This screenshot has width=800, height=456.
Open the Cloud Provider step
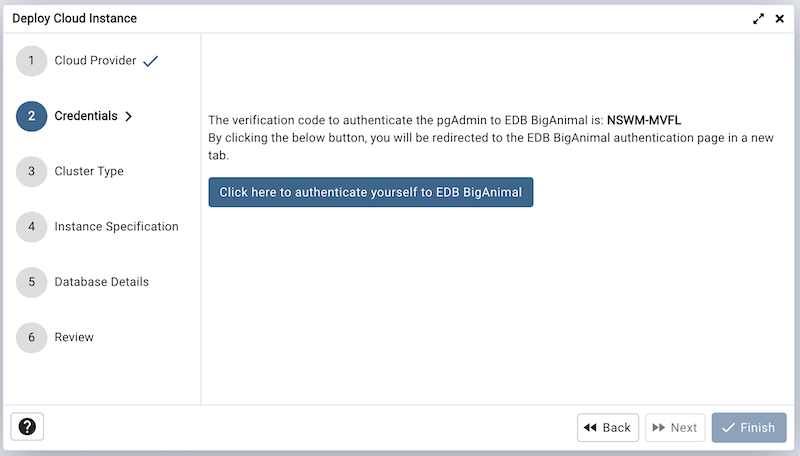[x=95, y=61]
